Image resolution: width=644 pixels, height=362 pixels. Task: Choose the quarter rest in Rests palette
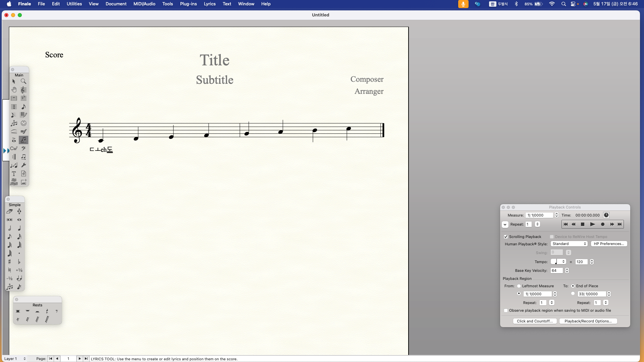[x=47, y=311]
